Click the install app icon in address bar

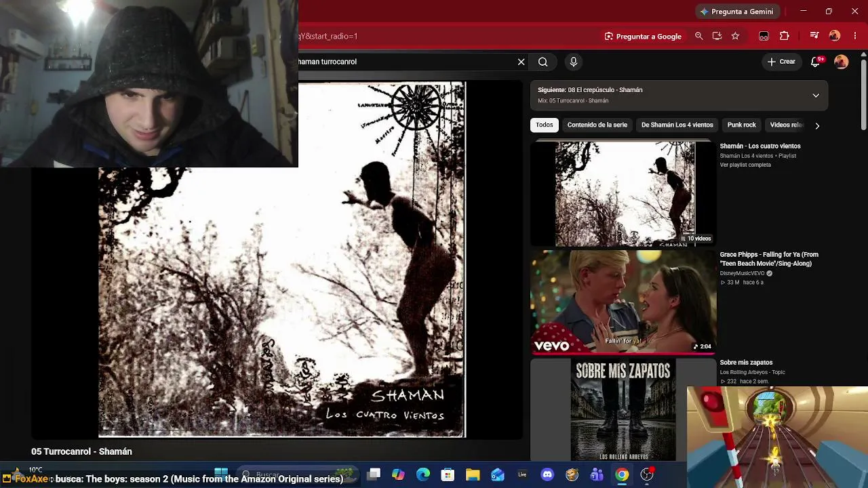[x=717, y=36]
